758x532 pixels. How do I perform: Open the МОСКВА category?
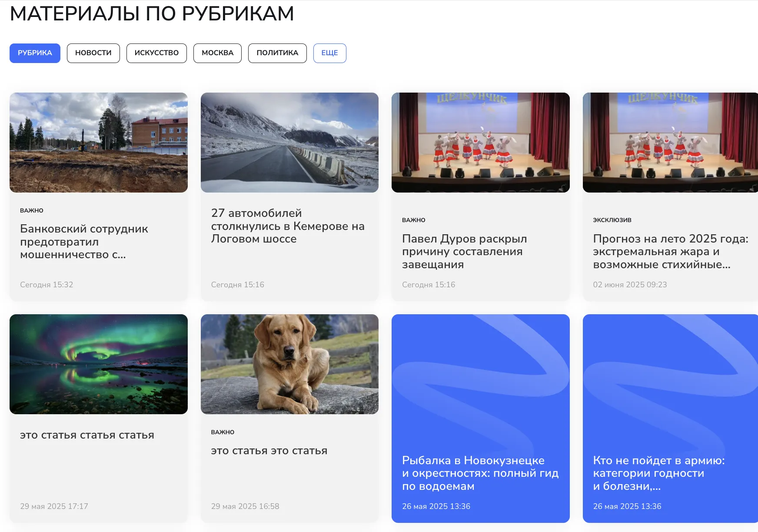click(217, 53)
